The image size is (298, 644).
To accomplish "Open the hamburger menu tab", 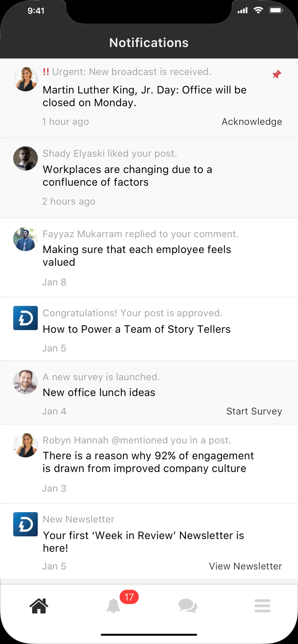I will [x=262, y=606].
